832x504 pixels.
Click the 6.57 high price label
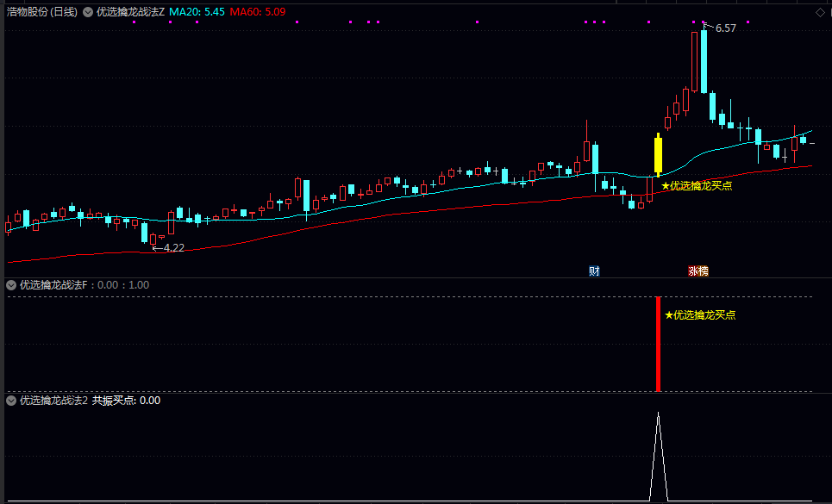pyautogui.click(x=726, y=28)
